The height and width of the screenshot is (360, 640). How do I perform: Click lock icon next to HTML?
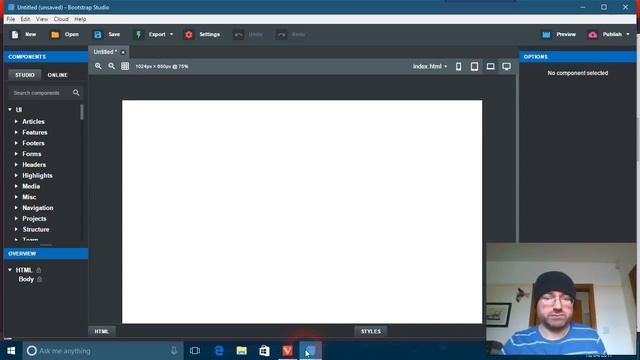[x=39, y=270]
